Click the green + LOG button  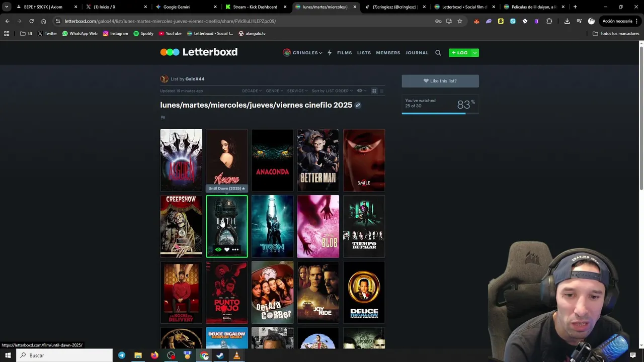[x=460, y=53]
